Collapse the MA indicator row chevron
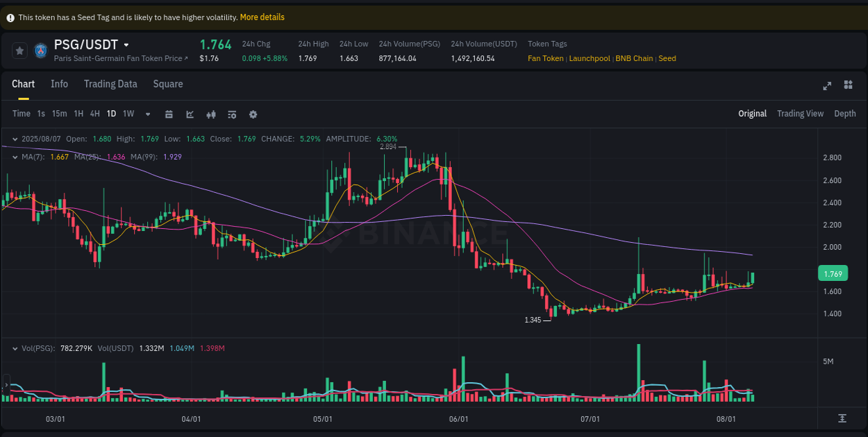The width and height of the screenshot is (868, 437). tap(15, 157)
